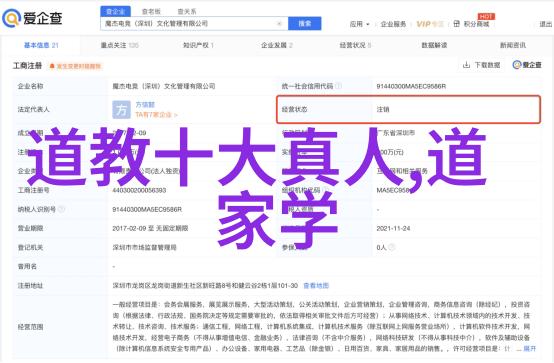Open the 应用 dropdown menu
The height and width of the screenshot is (363, 554).
(x=359, y=24)
